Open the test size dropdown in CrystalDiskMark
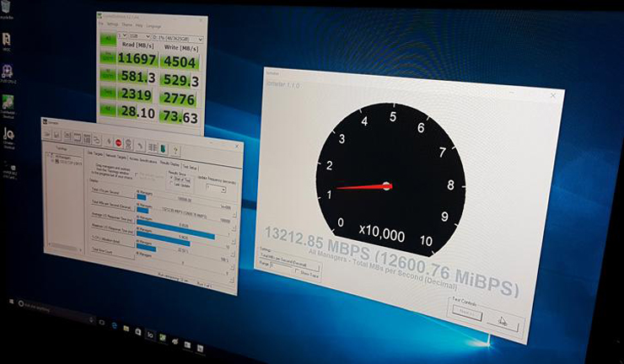This screenshot has height=364, width=624. (x=139, y=37)
